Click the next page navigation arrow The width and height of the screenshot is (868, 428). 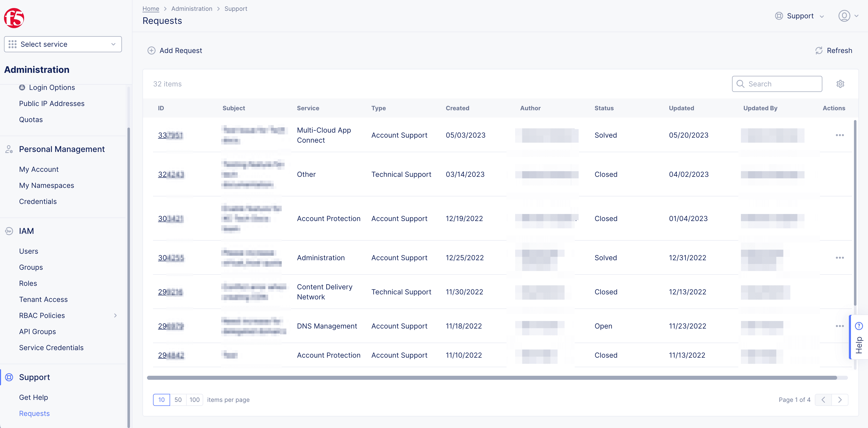840,400
